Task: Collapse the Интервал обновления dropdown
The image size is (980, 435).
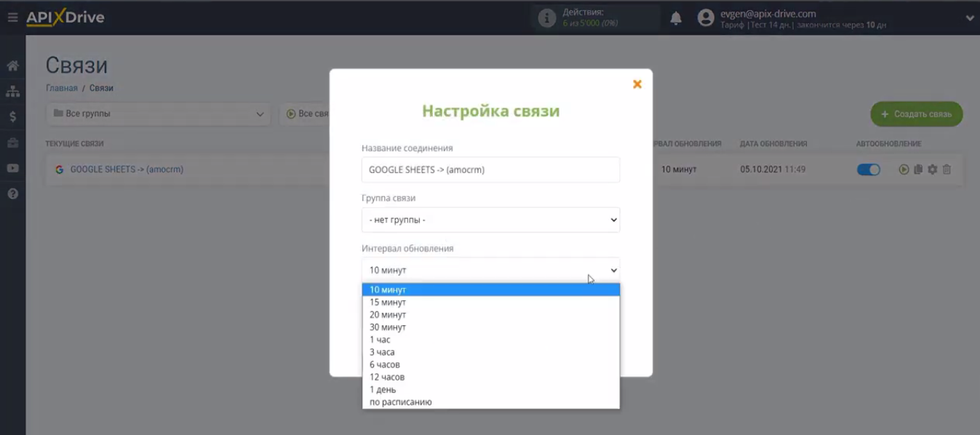Action: coord(490,270)
